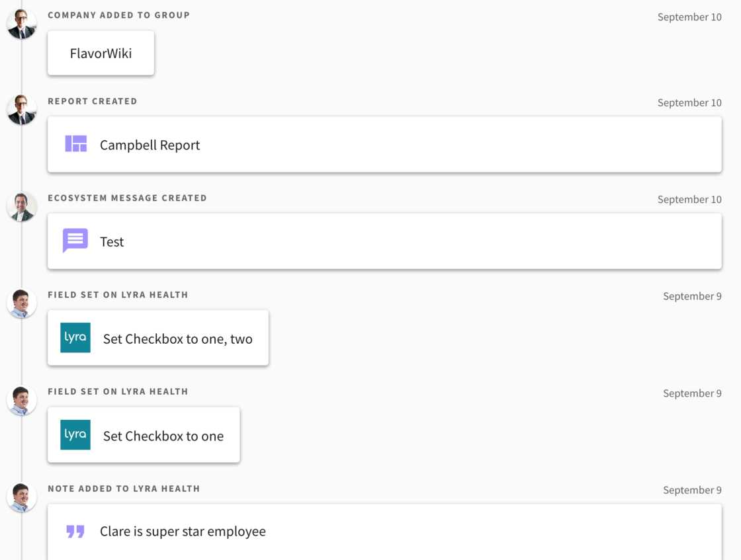Click September 9 date on Note Added entry
Viewport: 741px width, 560px height.
(x=691, y=490)
